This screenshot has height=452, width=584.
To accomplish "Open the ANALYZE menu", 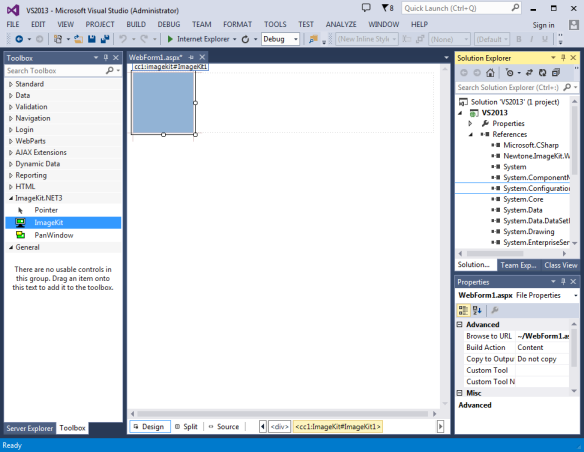I will 341,25.
